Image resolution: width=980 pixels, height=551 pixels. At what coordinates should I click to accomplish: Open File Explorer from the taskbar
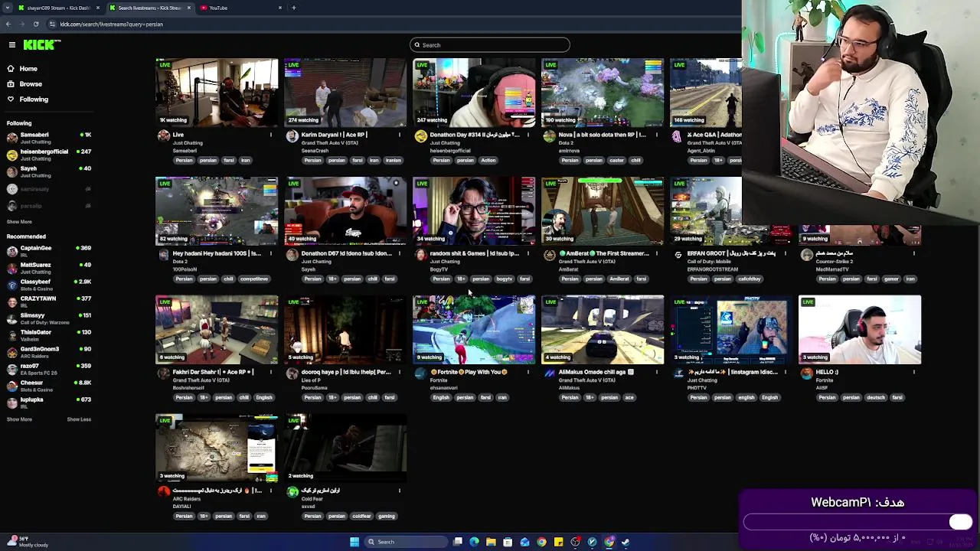[x=491, y=542]
